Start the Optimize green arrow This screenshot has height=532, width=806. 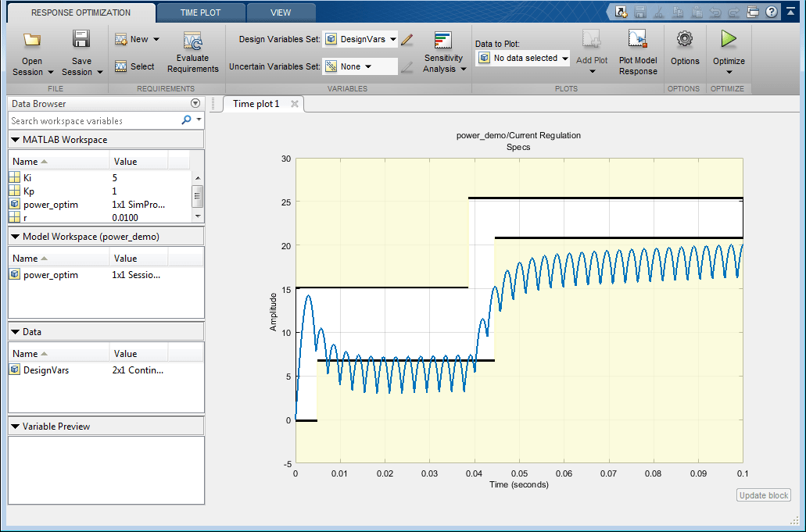pos(729,39)
